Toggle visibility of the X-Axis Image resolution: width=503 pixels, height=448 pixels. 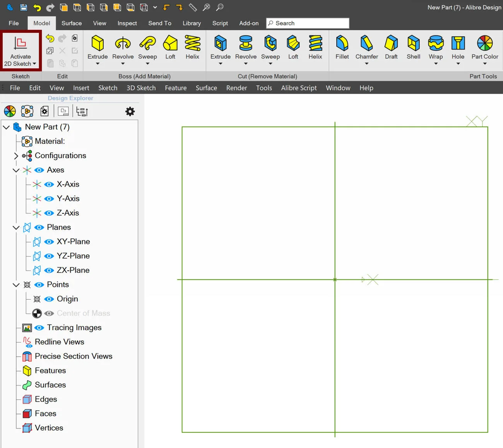(x=49, y=184)
